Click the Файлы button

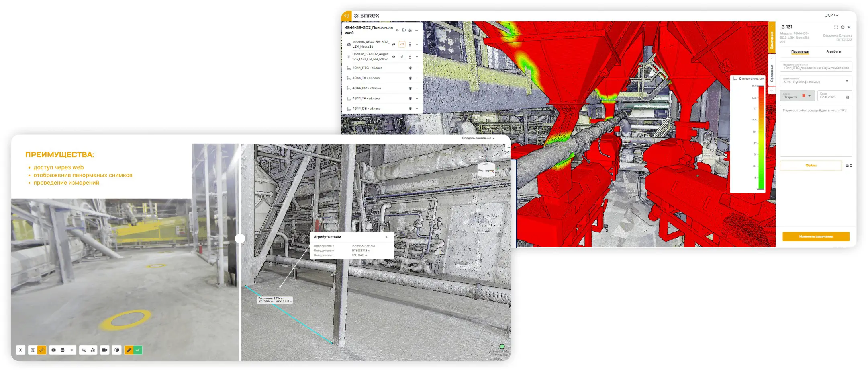pos(811,166)
